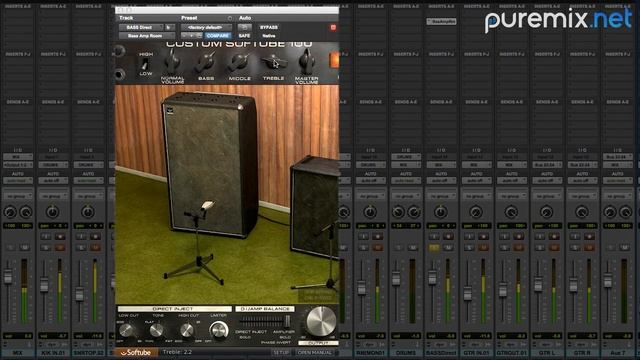Click the lower input jack on the amp
This screenshot has height=360, width=640.
(x=119, y=74)
